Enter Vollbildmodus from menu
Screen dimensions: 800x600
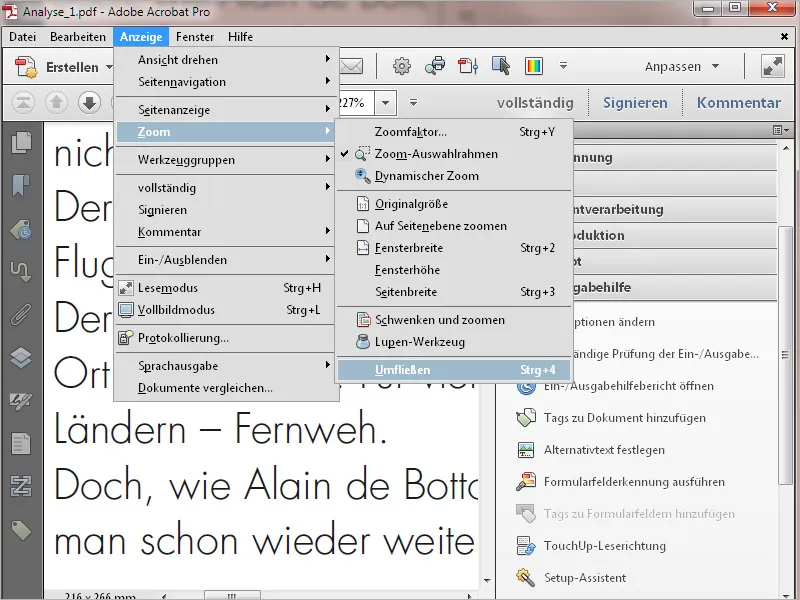tap(226, 310)
